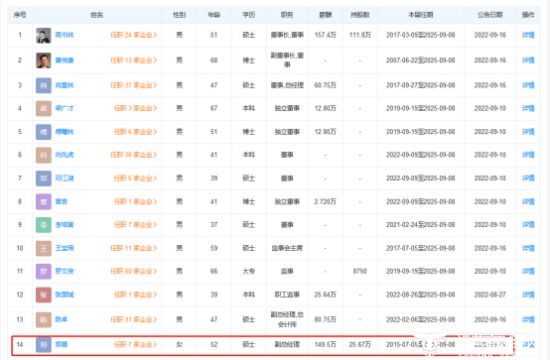The image size is (550, 360).
Task: Open the person name link in row 3
Action: [65, 85]
